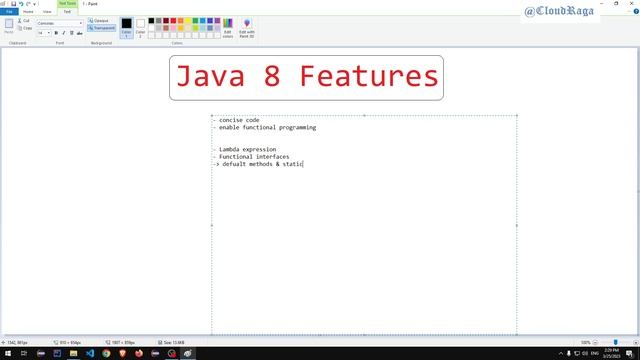Pick the black palette swatch
640x360 pixels.
point(151,20)
